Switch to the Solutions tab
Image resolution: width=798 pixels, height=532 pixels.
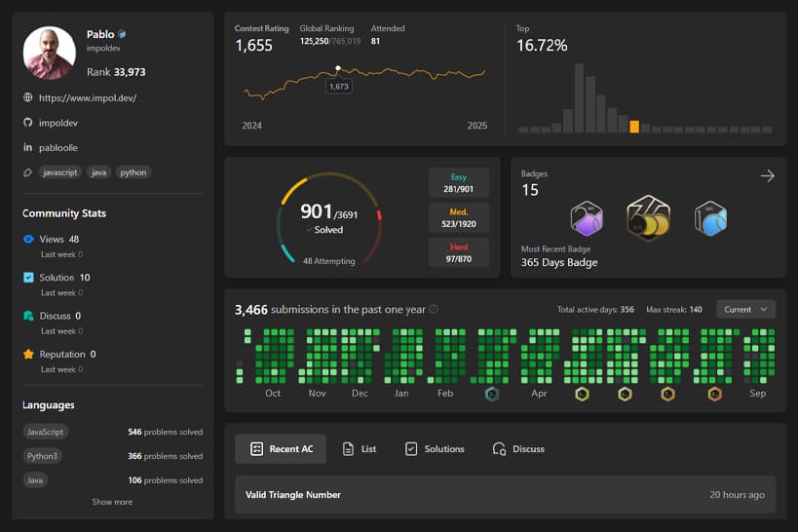click(x=435, y=449)
